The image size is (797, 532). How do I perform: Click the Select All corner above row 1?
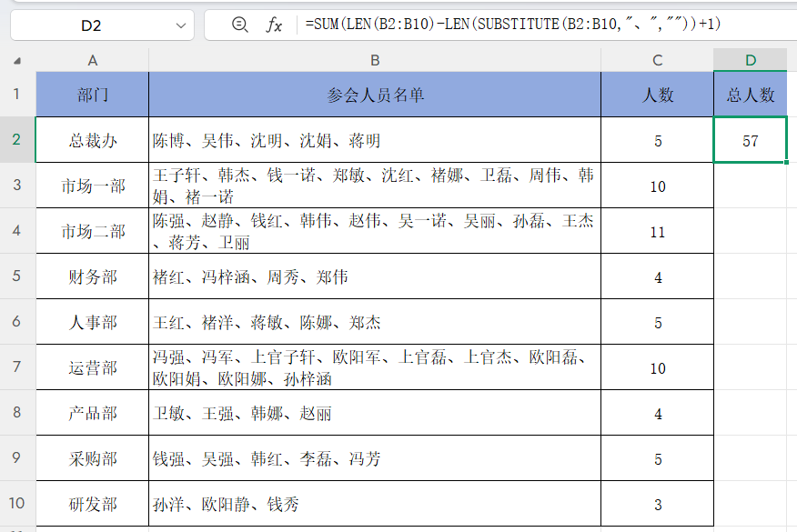point(16,59)
